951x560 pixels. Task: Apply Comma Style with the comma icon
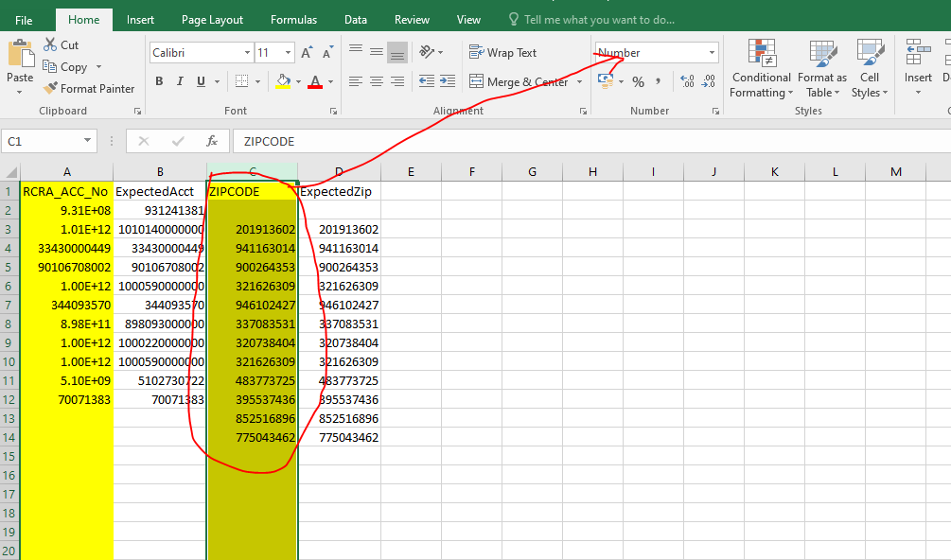660,83
